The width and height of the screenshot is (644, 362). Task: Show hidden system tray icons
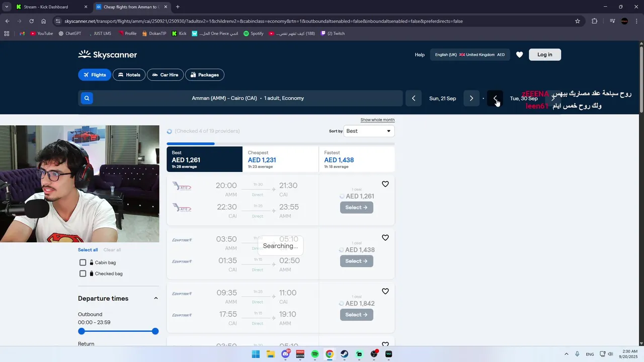coord(566,354)
